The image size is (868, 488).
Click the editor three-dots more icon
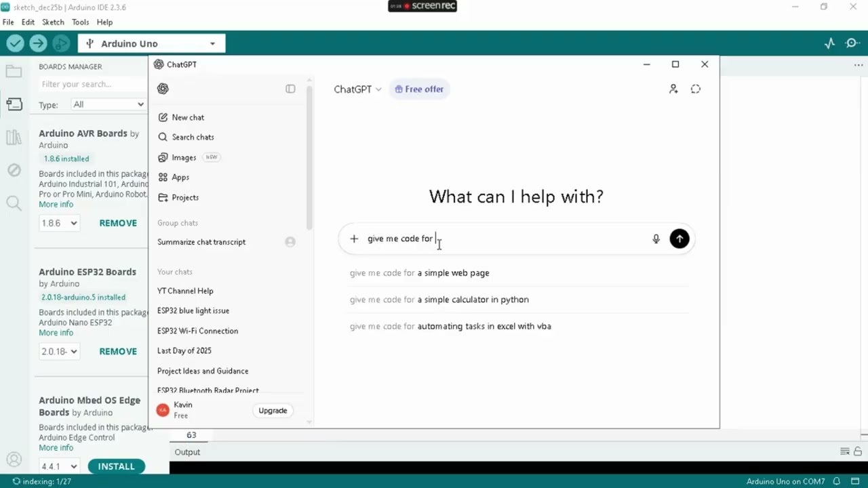858,66
